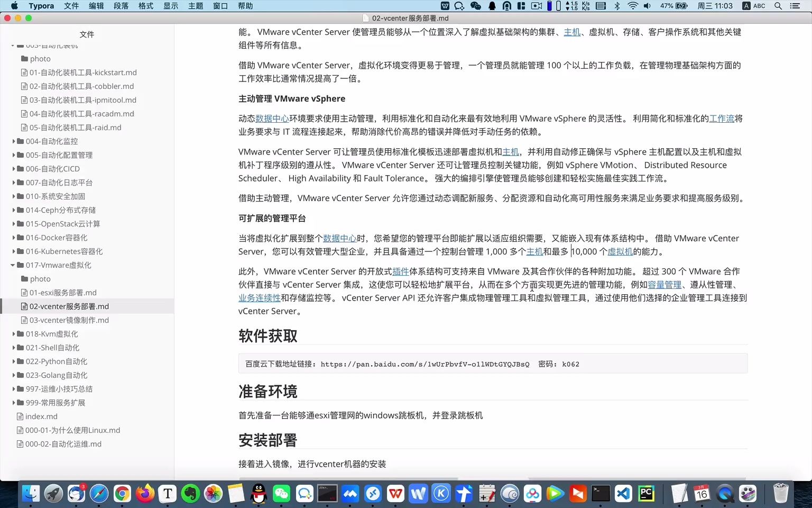Open 01-esxi服务部署.md file
Viewport: 812px width, 508px height.
click(63, 293)
